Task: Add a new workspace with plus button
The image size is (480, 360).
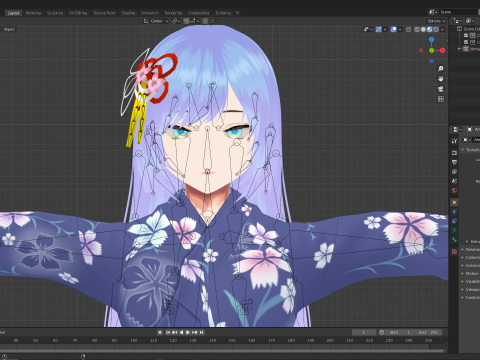Action: coord(238,13)
